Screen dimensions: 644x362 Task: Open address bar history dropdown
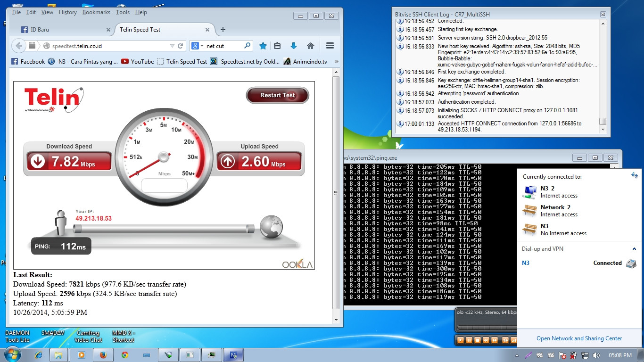pyautogui.click(x=172, y=46)
